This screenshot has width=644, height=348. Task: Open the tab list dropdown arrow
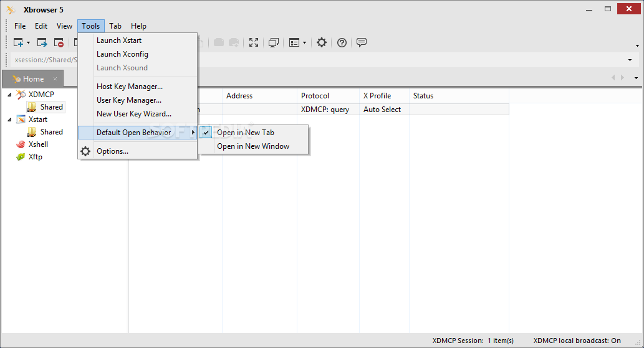[x=636, y=78]
